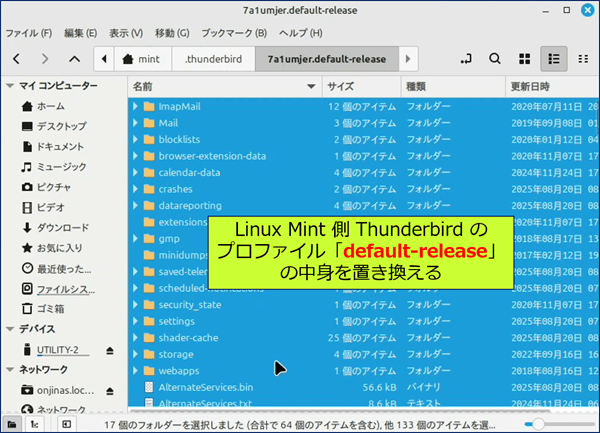Open the ブックマーク (B) menu
This screenshot has height=433, width=600.
234,33
